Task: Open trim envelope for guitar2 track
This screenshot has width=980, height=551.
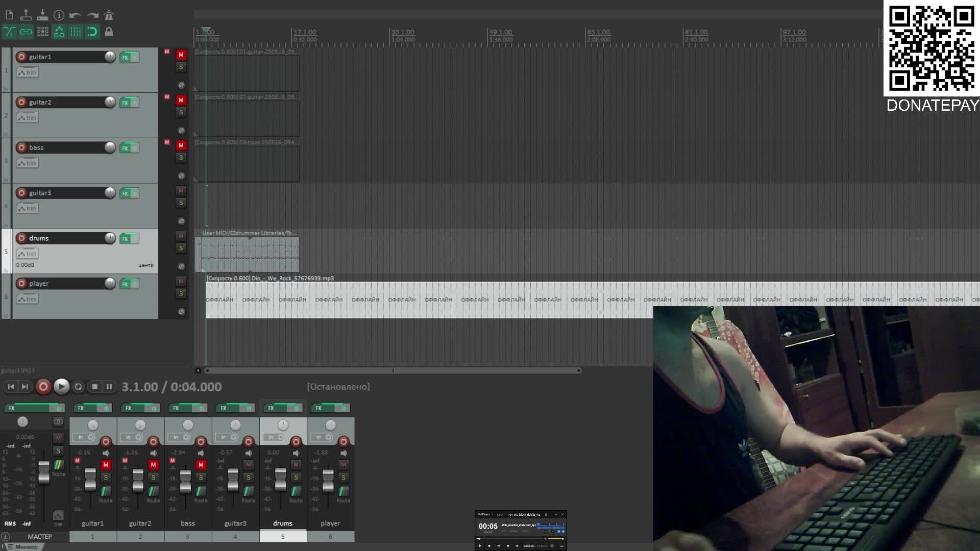Action: click(28, 118)
